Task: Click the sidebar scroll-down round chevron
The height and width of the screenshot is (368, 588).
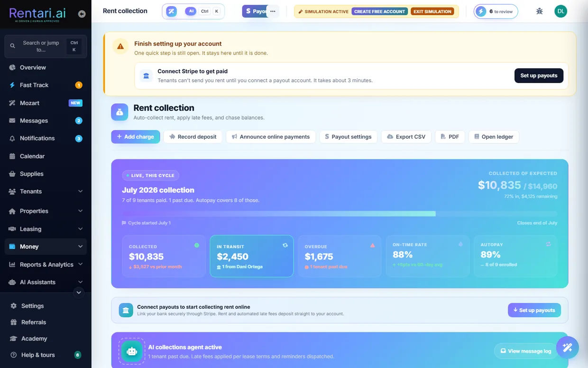Action: point(79,293)
